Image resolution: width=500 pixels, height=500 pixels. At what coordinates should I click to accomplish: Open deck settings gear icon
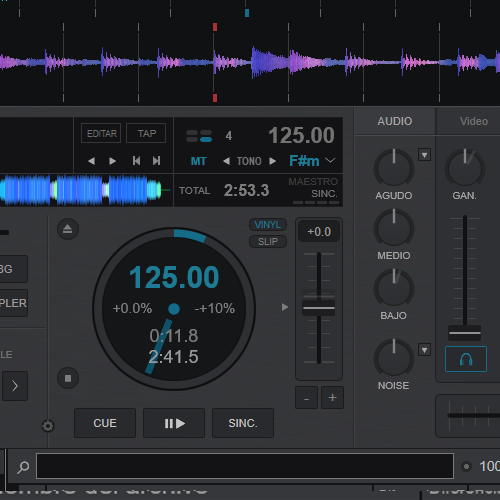(x=48, y=426)
